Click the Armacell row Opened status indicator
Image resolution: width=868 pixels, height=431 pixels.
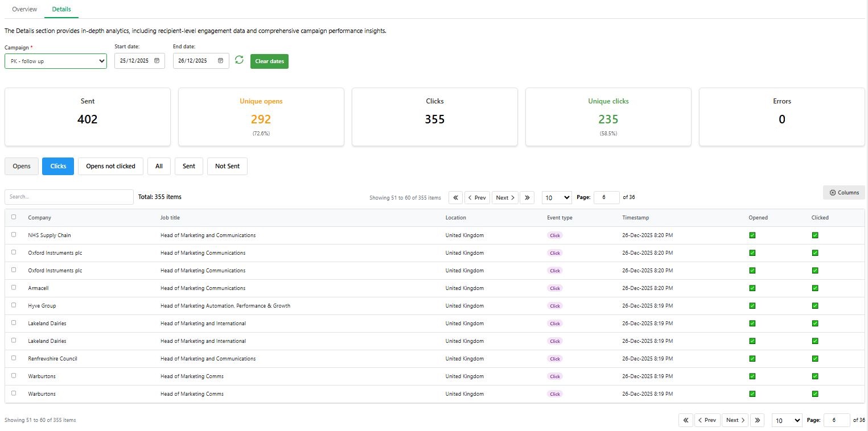pos(752,288)
